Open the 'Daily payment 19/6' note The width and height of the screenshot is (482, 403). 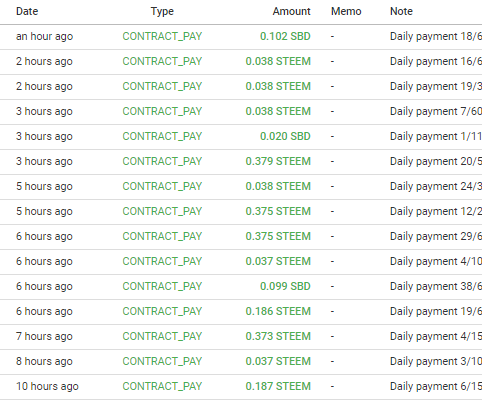coord(436,311)
